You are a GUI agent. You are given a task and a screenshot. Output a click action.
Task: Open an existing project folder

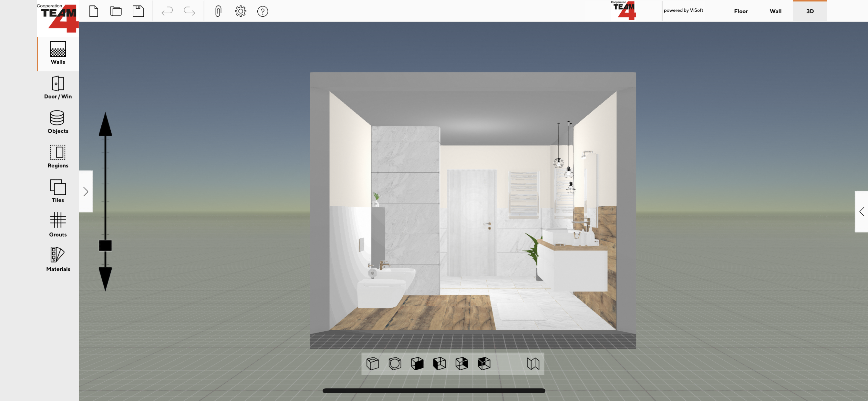click(x=116, y=11)
